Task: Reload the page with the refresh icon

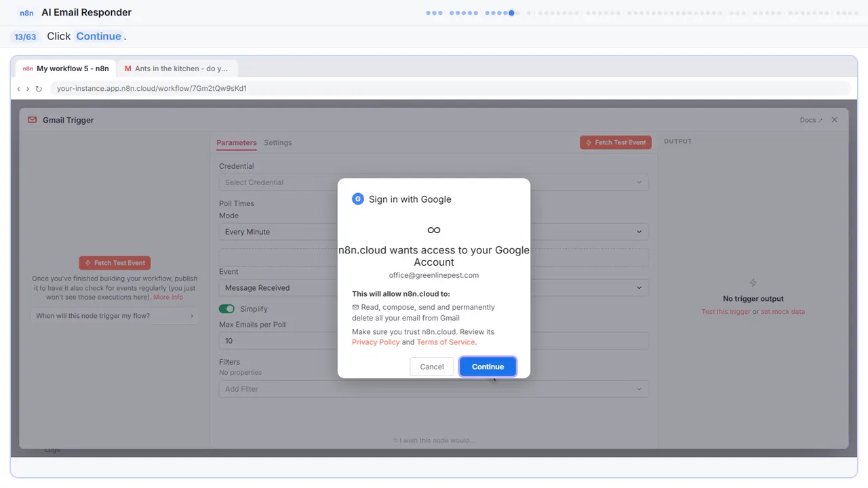Action: (39, 89)
